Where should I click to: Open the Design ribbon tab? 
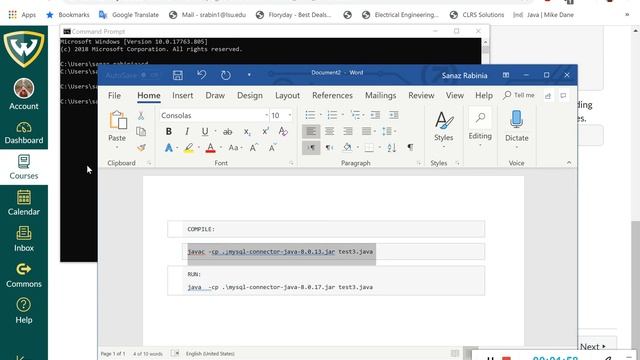250,96
